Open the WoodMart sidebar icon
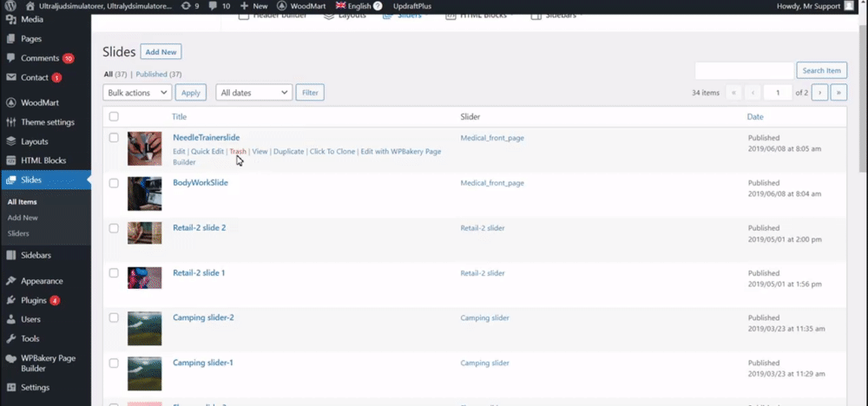 pos(11,103)
